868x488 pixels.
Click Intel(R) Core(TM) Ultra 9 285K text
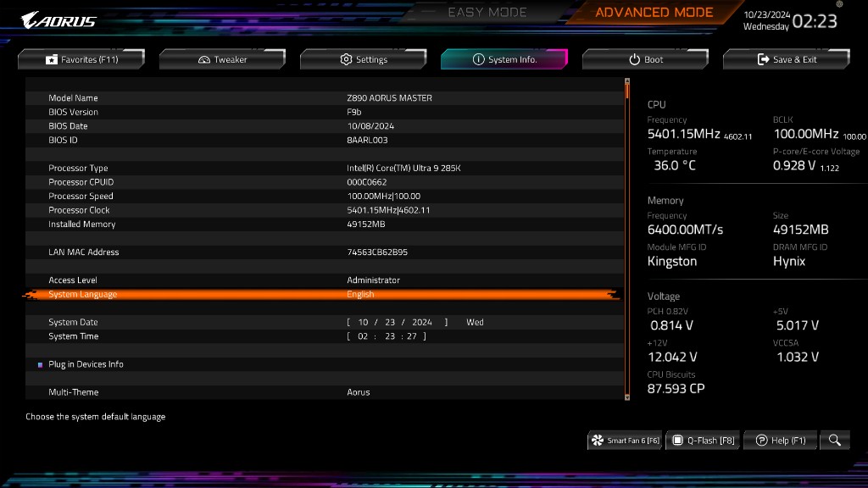pos(403,169)
